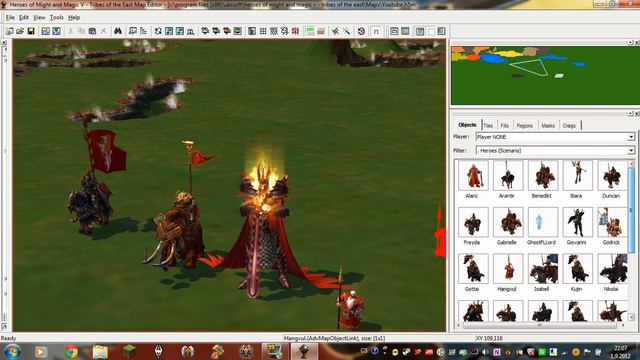
Task: Click the circular arrow icon near the n box
Action: (361, 31)
